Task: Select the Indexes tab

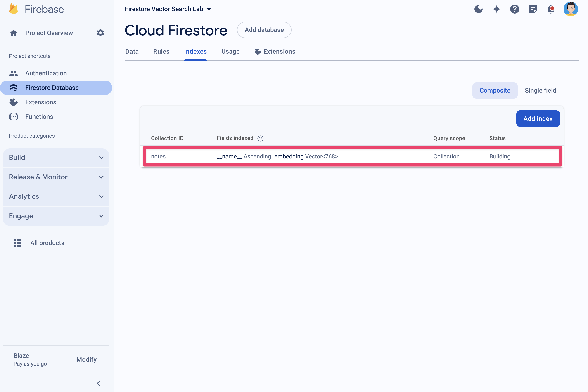Action: [195, 52]
